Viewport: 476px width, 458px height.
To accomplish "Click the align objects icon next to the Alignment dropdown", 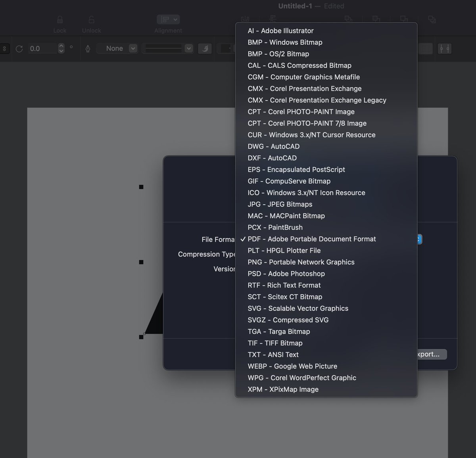I will [245, 19].
